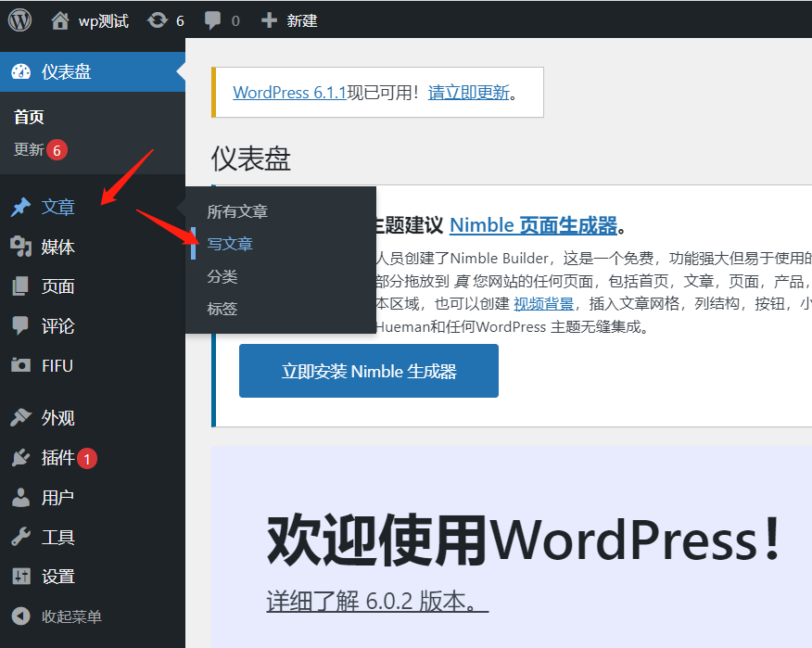The width and height of the screenshot is (812, 648).
Task: Select 分类 from the flyout
Action: [x=222, y=276]
